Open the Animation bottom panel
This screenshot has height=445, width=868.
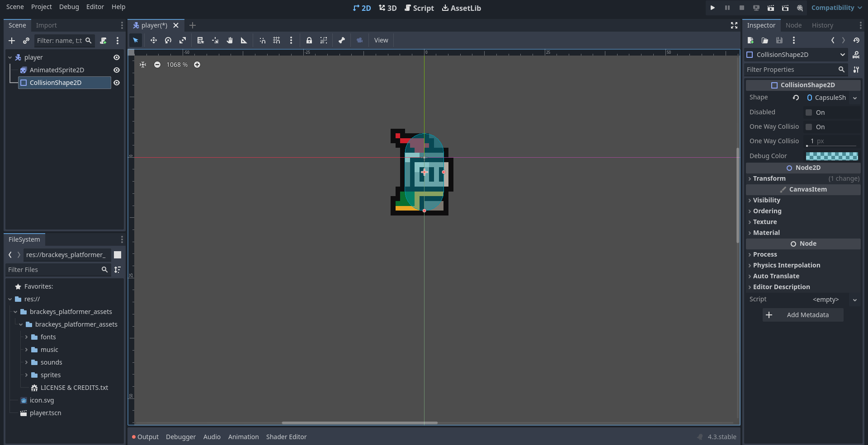click(243, 437)
